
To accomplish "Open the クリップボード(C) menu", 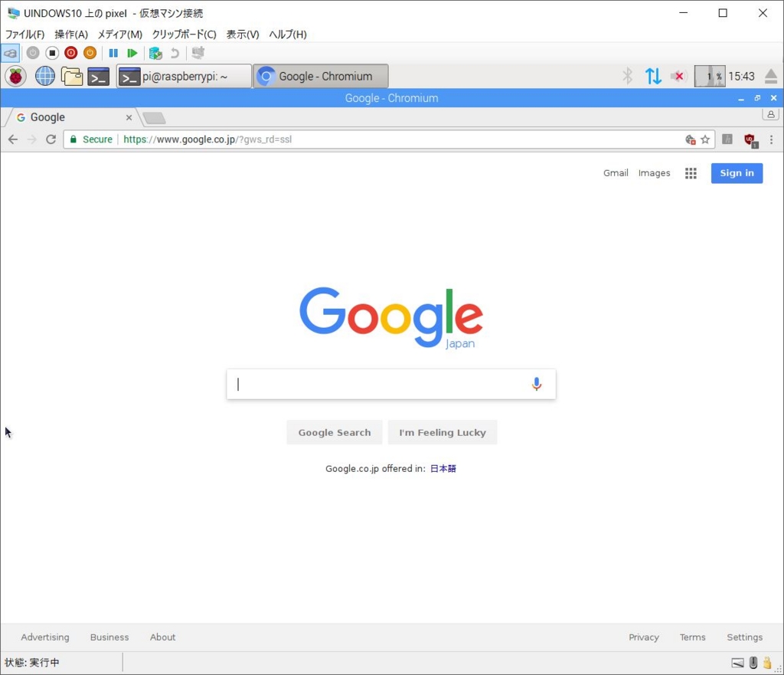I will click(184, 34).
